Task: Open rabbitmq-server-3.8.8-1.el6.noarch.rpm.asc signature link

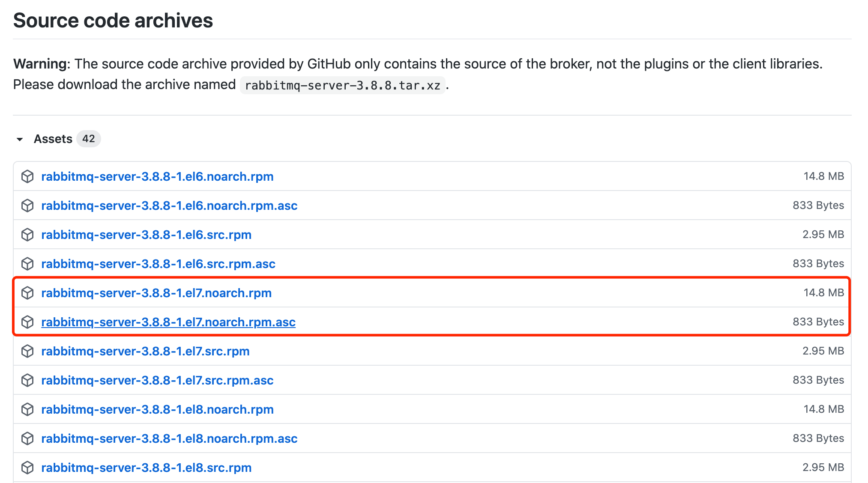Action: point(169,206)
